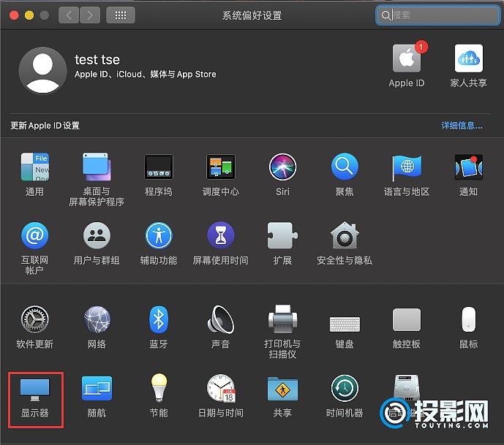The image size is (504, 445).
Task: Click the back navigation arrow
Action: [x=69, y=15]
